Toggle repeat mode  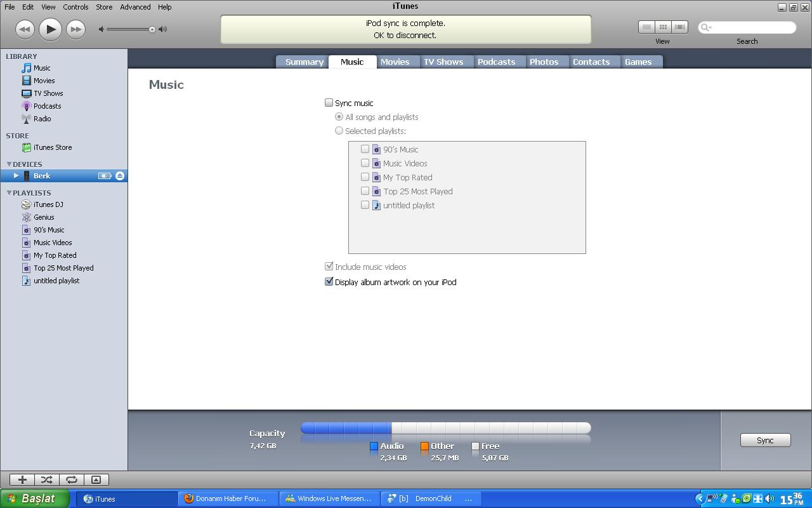click(x=72, y=480)
